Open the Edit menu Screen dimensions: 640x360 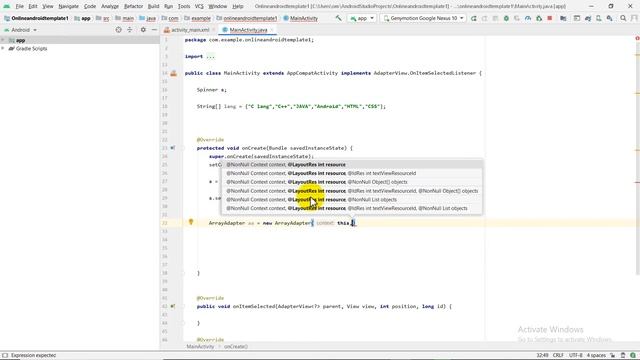coord(33,6)
